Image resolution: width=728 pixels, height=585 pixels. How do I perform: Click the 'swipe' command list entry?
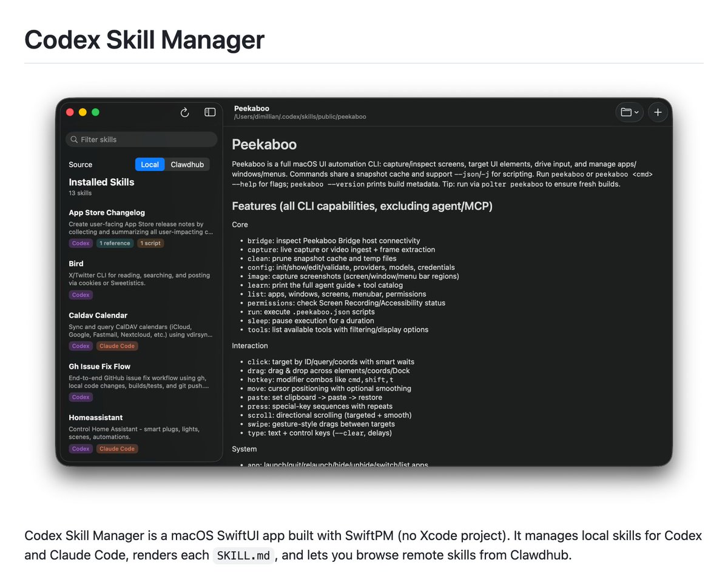tap(321, 424)
